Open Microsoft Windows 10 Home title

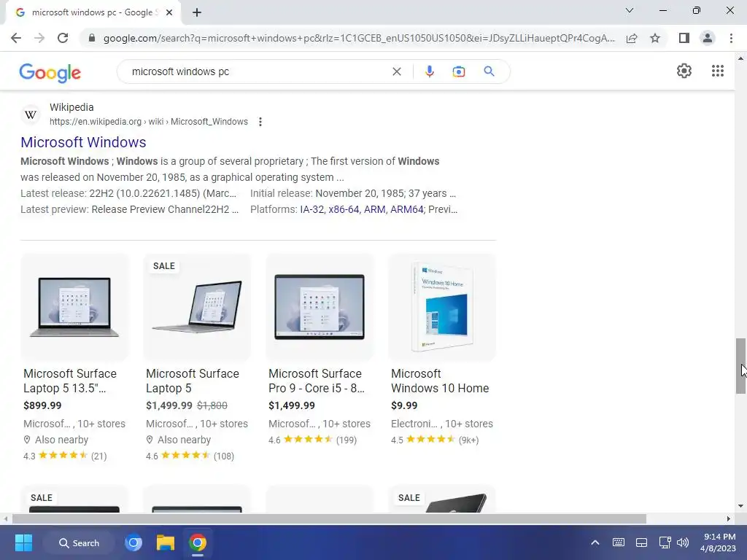coord(440,381)
